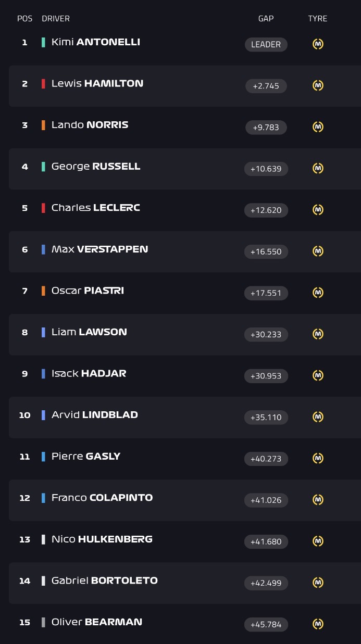Viewport: 361px width, 644px height.
Task: Click the LEADER gap badge
Action: [x=266, y=44]
